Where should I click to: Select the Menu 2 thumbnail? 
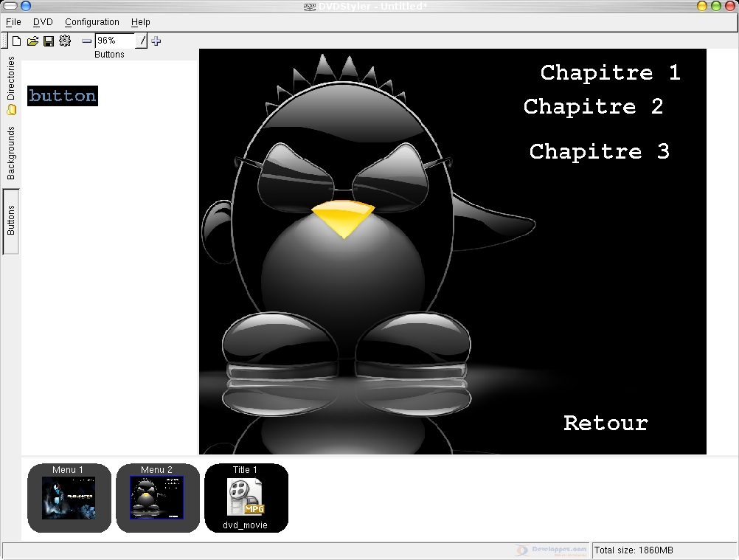click(x=157, y=497)
